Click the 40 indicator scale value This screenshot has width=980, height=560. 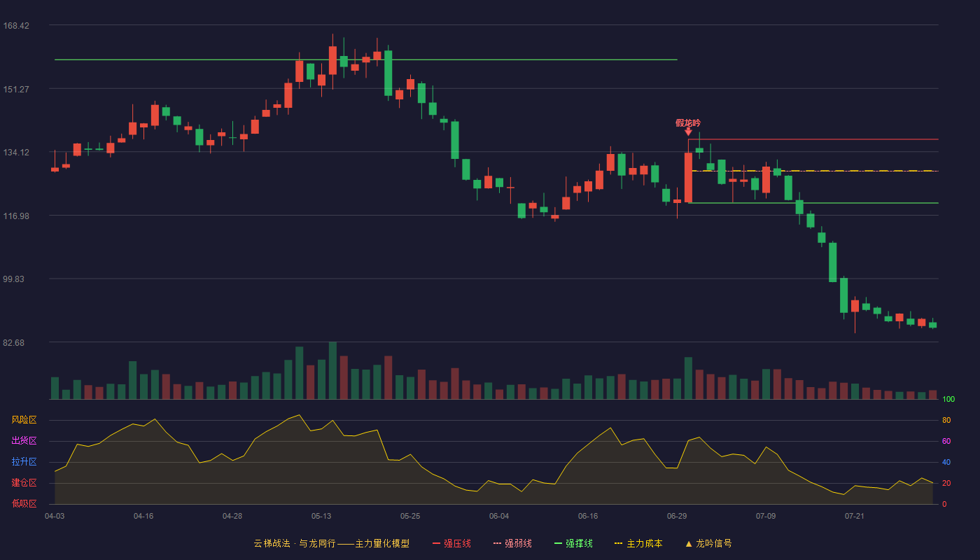pos(946,463)
